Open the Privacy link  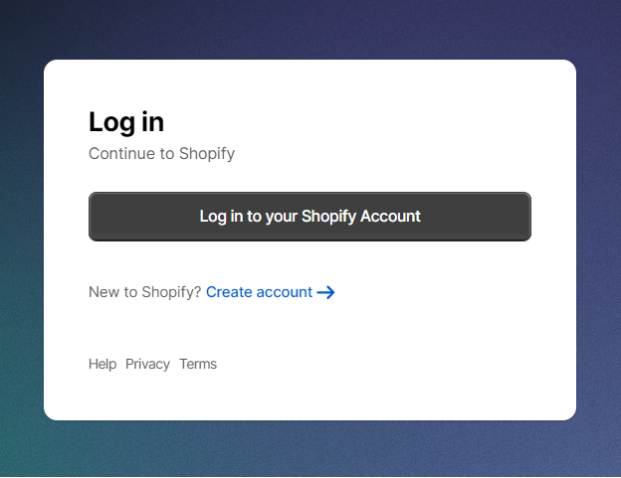pos(147,364)
